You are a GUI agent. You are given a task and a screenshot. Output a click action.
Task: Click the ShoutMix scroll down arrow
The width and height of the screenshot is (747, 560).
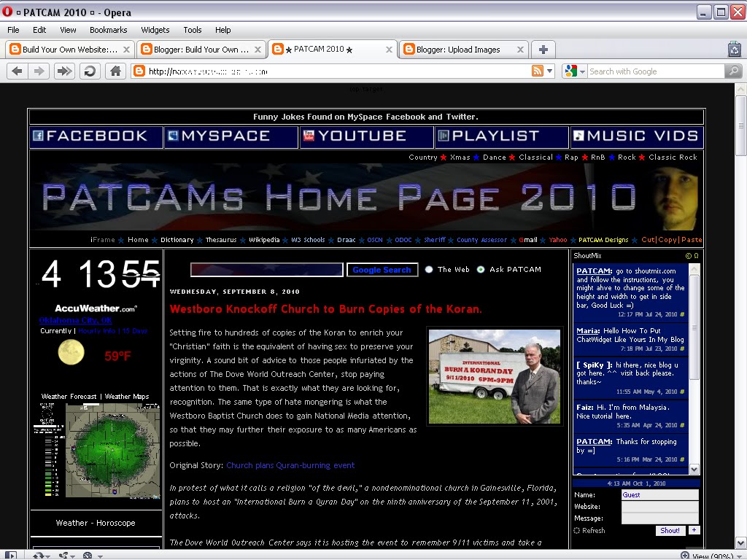coord(694,470)
